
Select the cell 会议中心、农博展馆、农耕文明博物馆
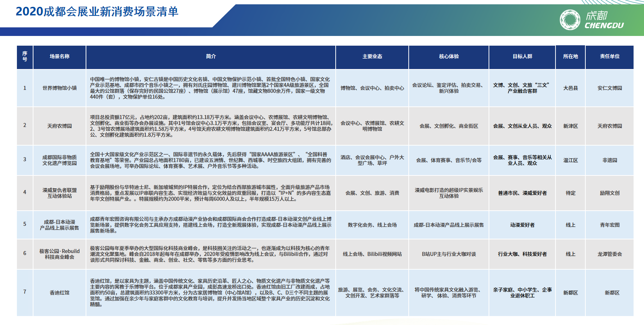pyautogui.click(x=372, y=126)
